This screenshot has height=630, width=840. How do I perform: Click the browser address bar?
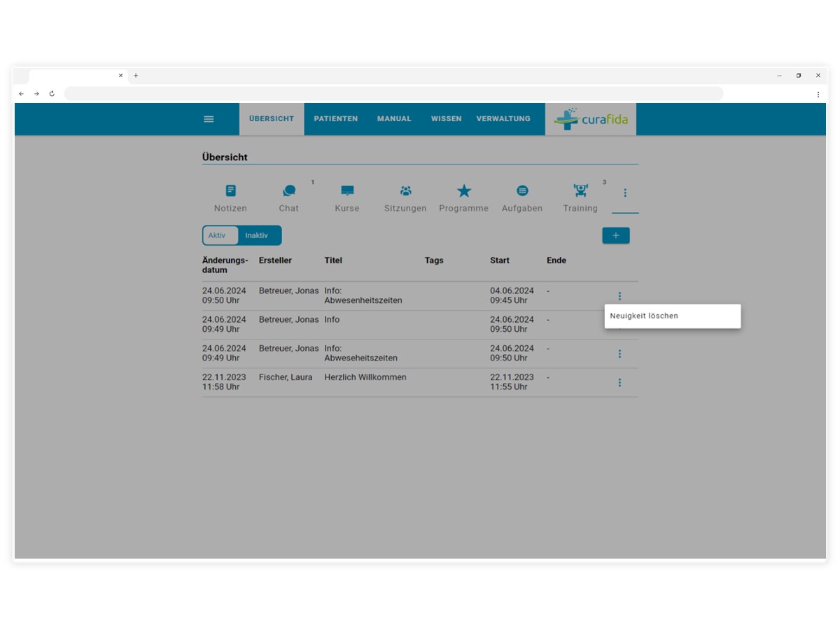pos(393,94)
